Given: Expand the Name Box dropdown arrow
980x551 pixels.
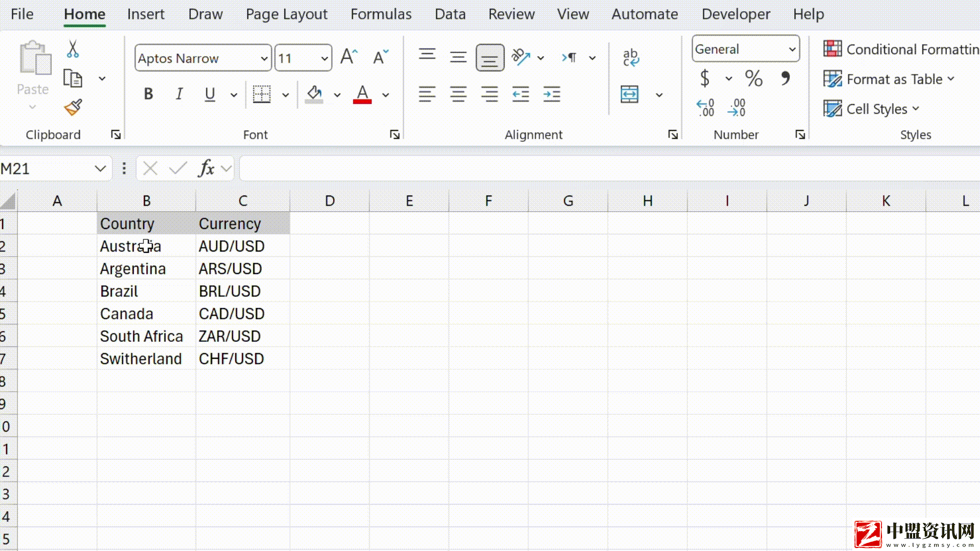Looking at the screenshot, I should [x=100, y=169].
